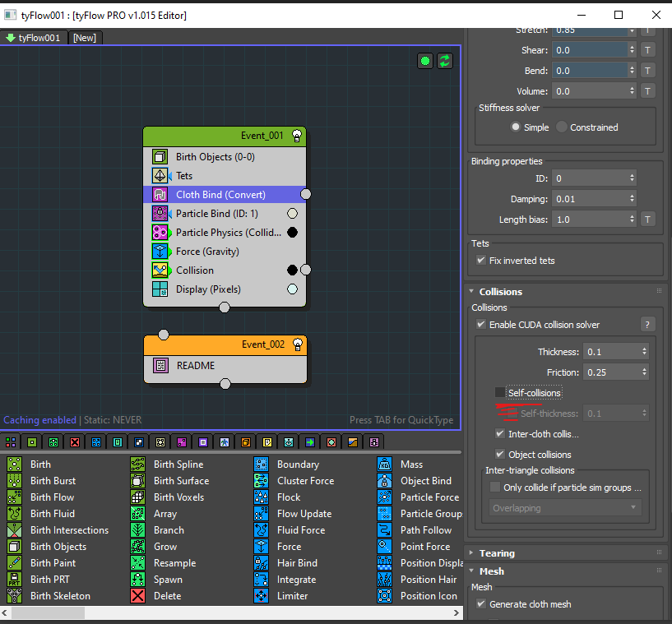Screen dimensions: 672x624
Task: Select the red Delete operator icon
Action: tap(139, 596)
